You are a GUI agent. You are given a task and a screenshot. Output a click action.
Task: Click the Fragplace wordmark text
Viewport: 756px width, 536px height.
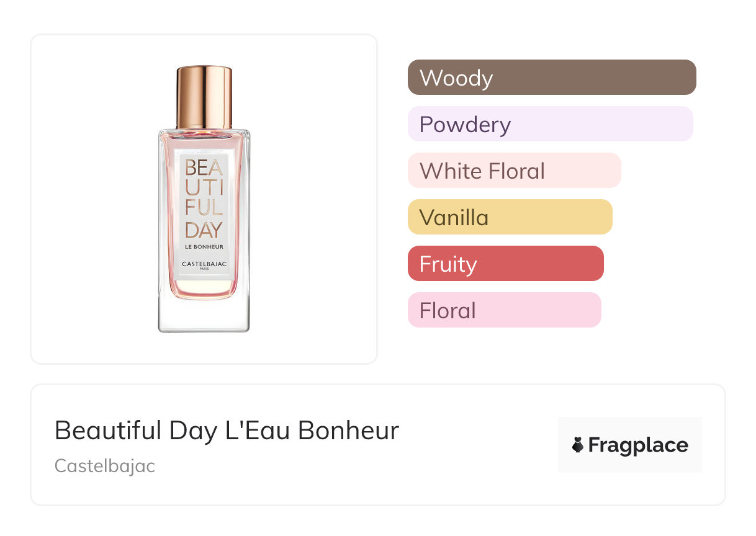pos(638,445)
